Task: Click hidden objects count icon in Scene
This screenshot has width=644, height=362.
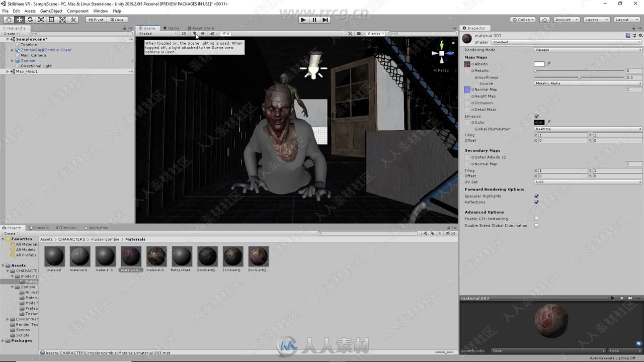Action: pos(226,34)
